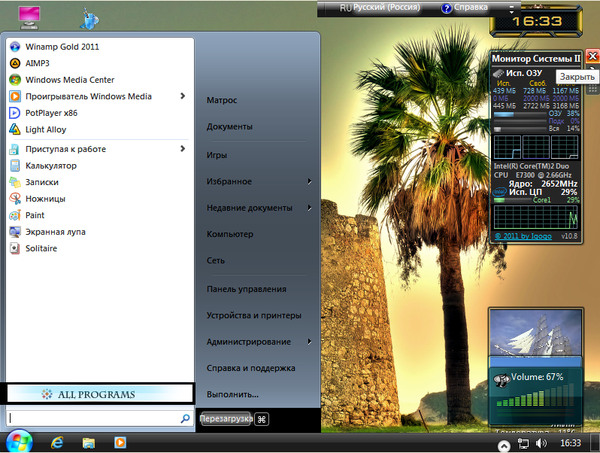Click the Start menu search field
The width and height of the screenshot is (600, 453).
point(92,418)
